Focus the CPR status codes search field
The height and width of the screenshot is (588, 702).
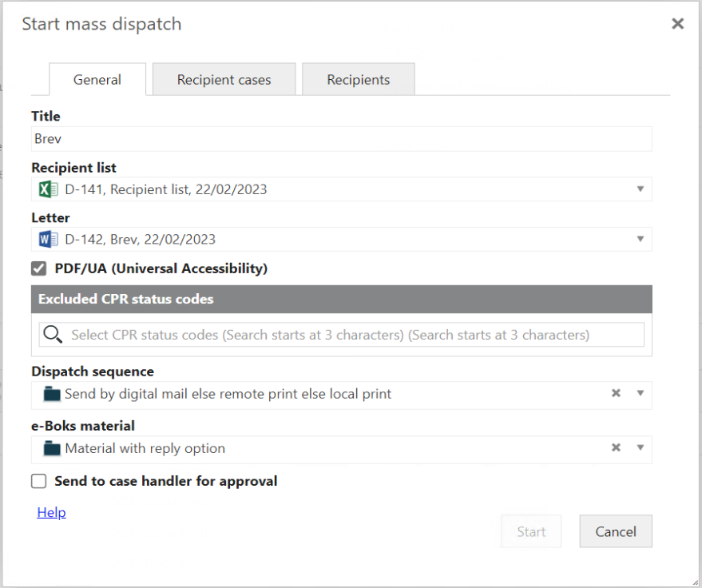351,335
